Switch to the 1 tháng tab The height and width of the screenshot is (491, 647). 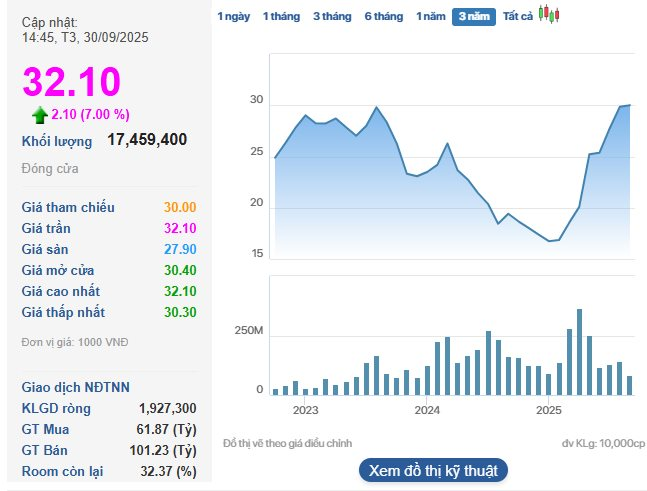281,16
